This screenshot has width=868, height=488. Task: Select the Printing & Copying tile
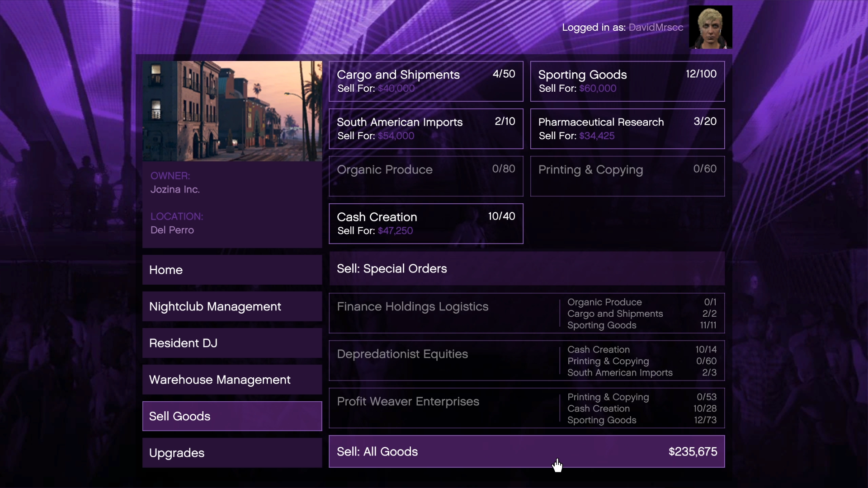(627, 176)
